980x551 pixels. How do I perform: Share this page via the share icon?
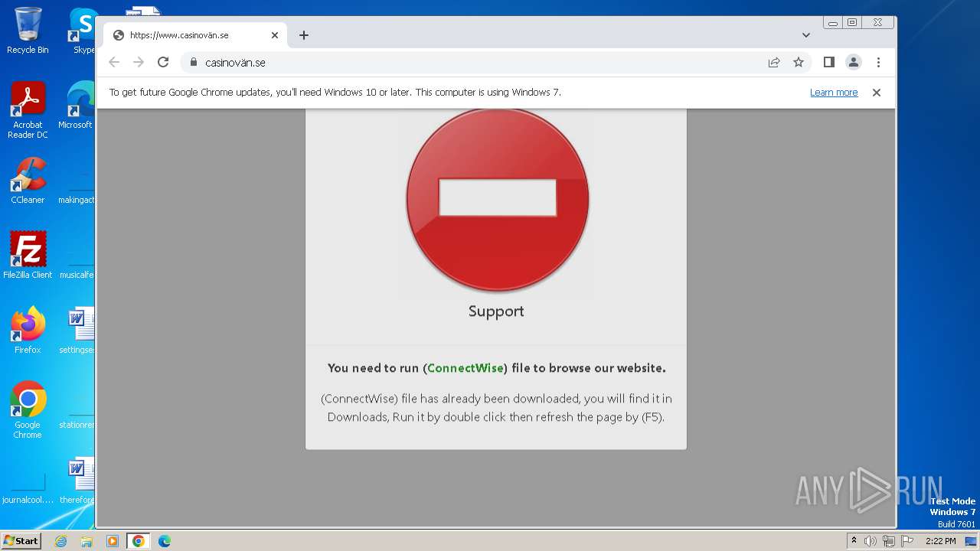coord(774,62)
